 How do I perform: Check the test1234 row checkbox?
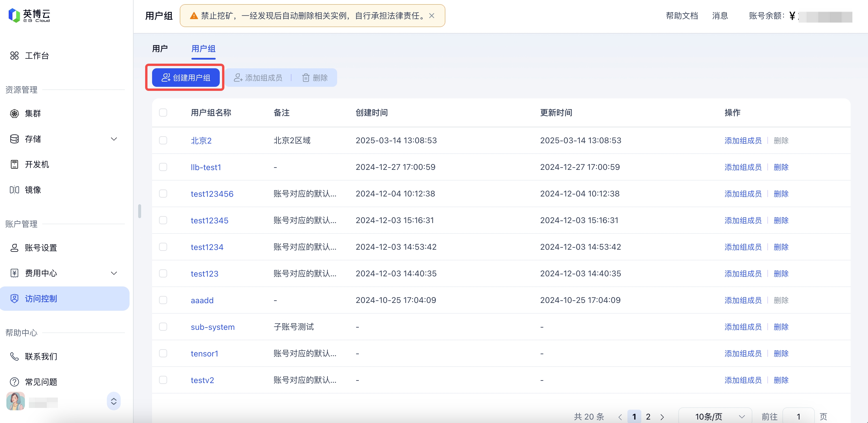click(x=163, y=247)
